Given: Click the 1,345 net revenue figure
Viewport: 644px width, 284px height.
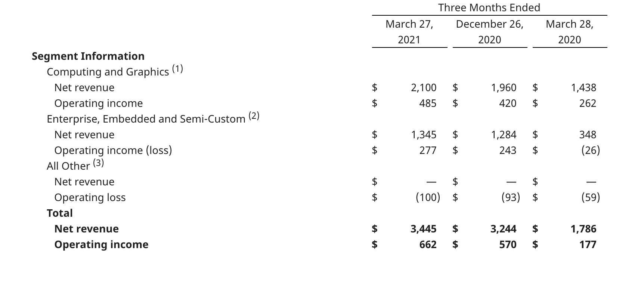Looking at the screenshot, I should pos(424,135).
